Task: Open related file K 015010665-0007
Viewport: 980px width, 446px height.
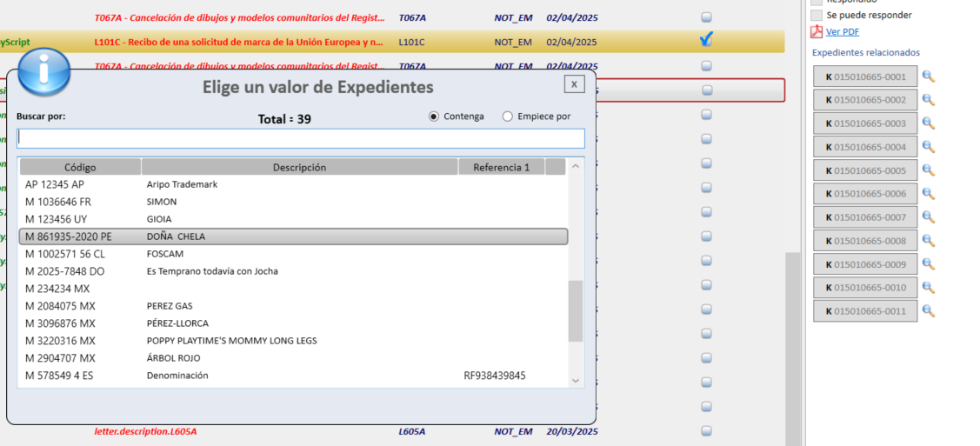Action: [865, 216]
